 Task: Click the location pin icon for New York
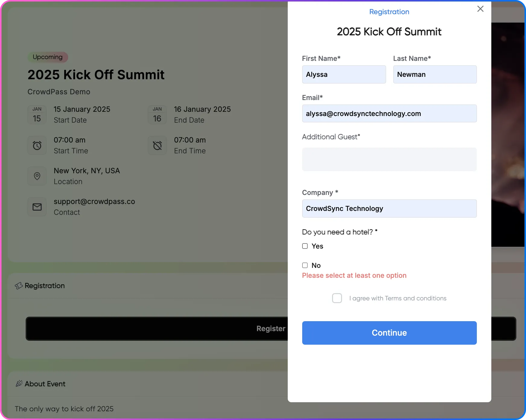point(37,176)
